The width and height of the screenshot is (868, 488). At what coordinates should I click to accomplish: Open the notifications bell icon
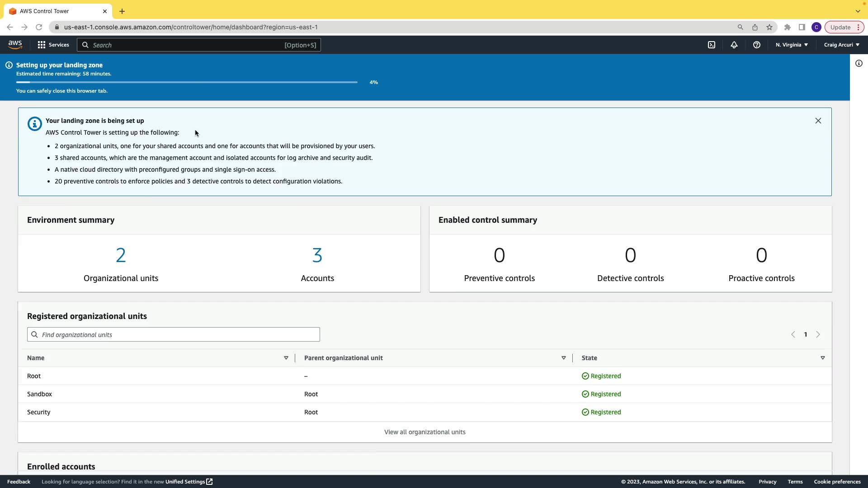[734, 45]
